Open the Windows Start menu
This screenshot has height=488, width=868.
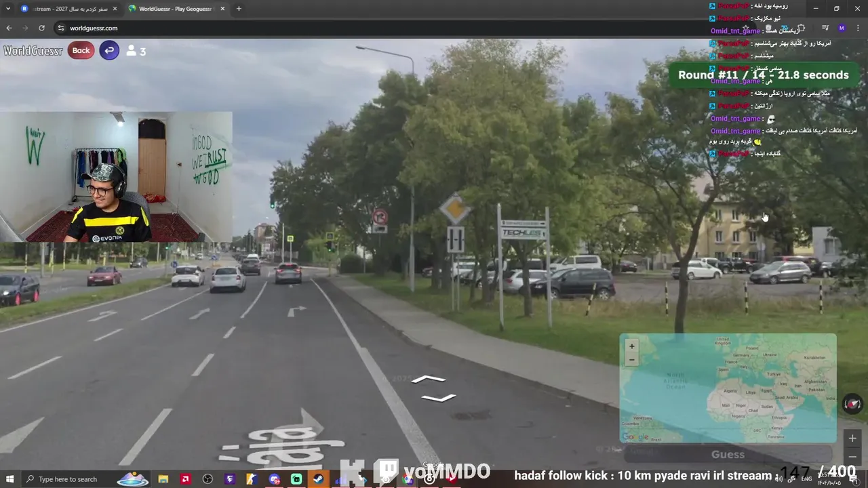coord(9,479)
